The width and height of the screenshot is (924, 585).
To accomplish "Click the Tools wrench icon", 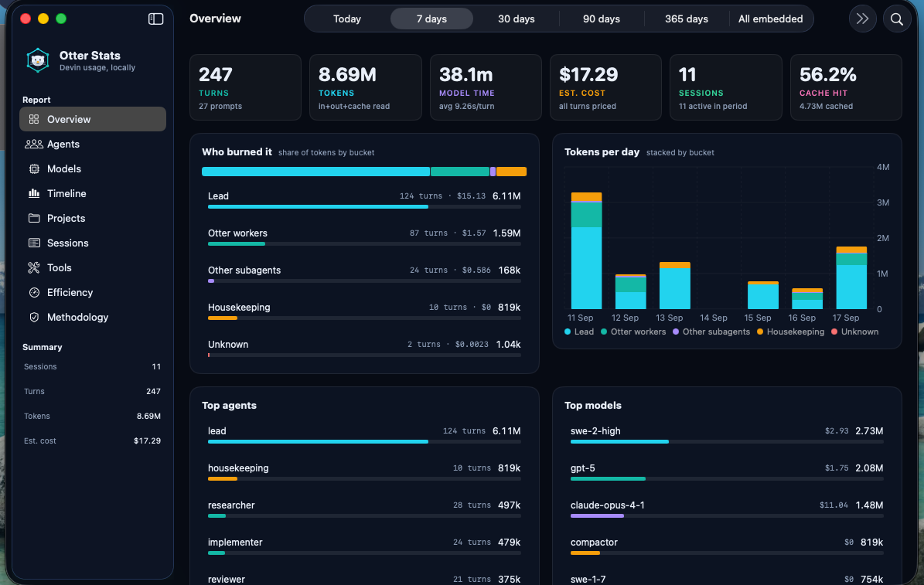I will click(x=34, y=267).
